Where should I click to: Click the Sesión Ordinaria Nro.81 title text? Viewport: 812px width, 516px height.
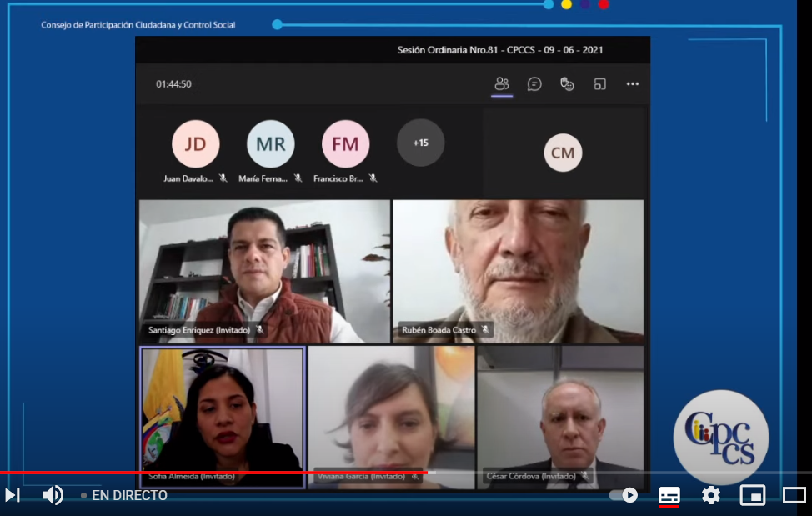pos(499,50)
